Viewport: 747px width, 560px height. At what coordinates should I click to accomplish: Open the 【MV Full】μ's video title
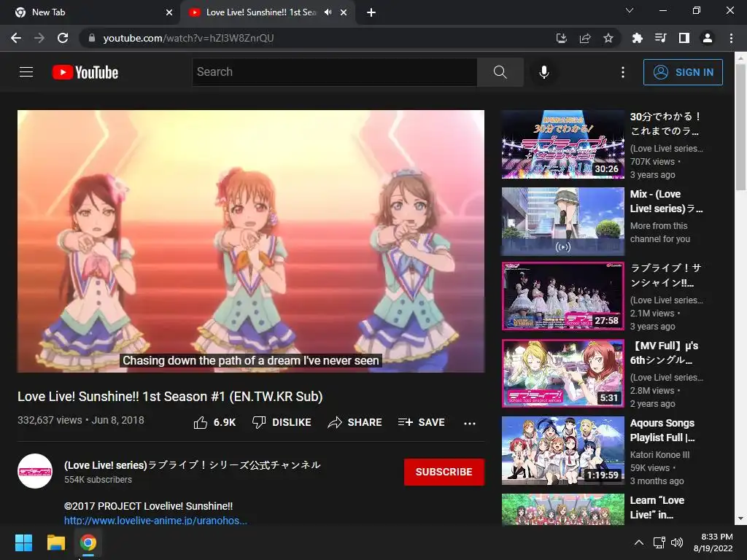pyautogui.click(x=665, y=353)
